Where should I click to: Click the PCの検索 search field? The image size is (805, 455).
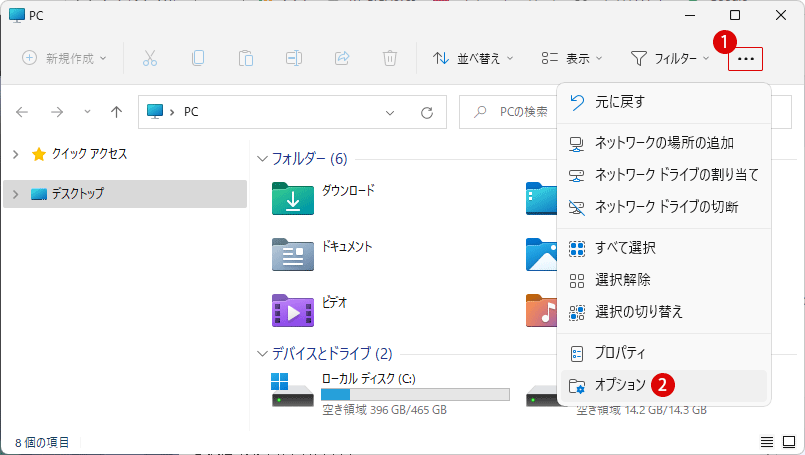point(508,112)
